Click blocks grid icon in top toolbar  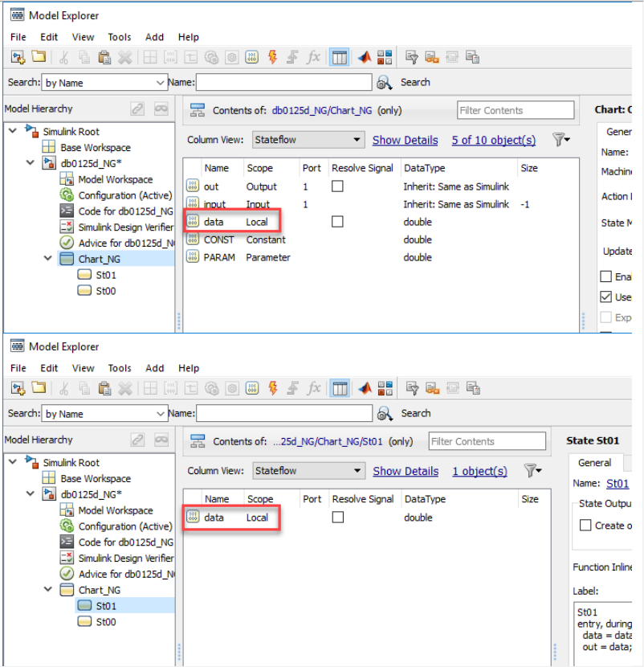pyautogui.click(x=385, y=57)
